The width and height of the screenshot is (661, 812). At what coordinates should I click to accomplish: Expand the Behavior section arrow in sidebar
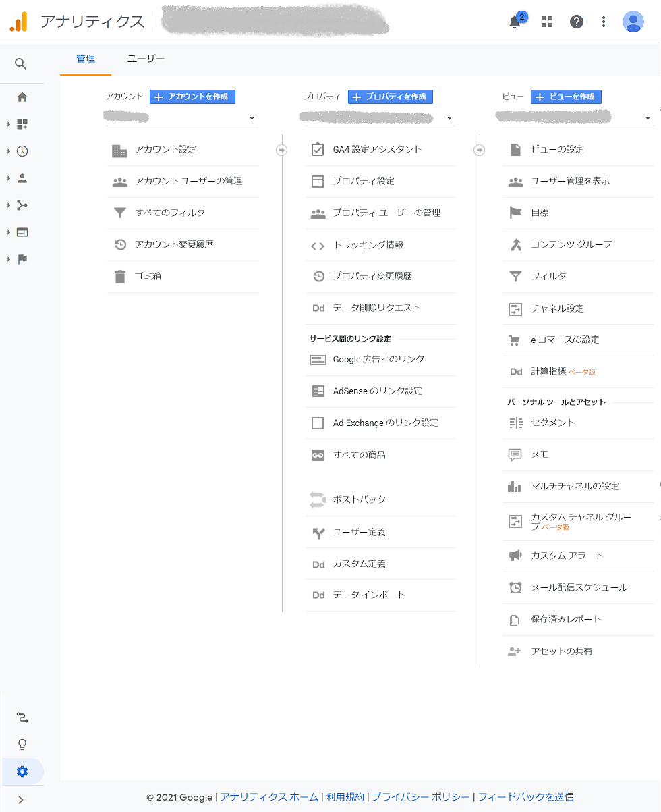(9, 232)
